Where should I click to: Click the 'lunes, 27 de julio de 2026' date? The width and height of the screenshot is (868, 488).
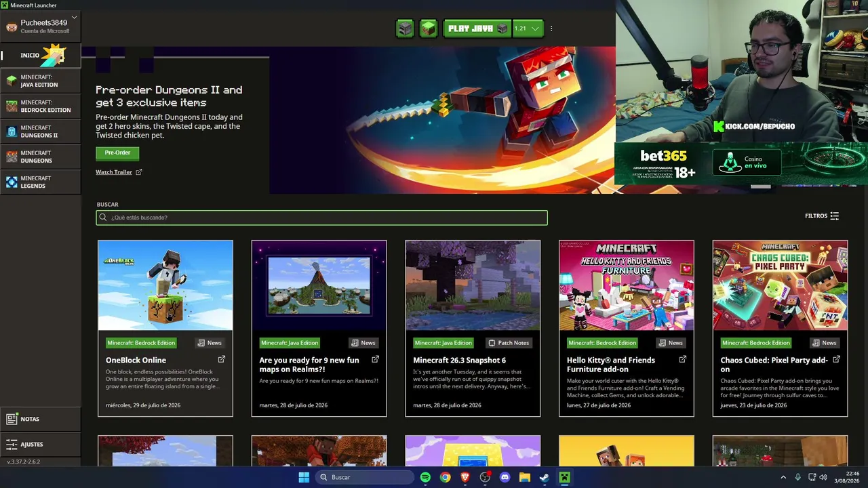[x=599, y=405]
